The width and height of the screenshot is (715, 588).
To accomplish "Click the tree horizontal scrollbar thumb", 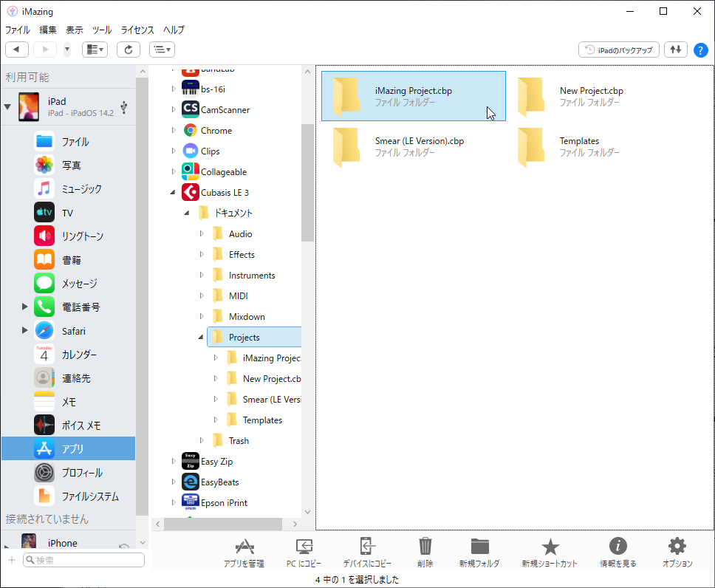I will [223, 524].
